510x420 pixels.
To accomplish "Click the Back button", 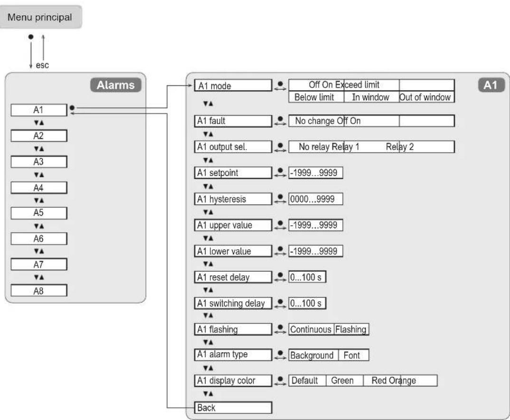I will (x=233, y=409).
